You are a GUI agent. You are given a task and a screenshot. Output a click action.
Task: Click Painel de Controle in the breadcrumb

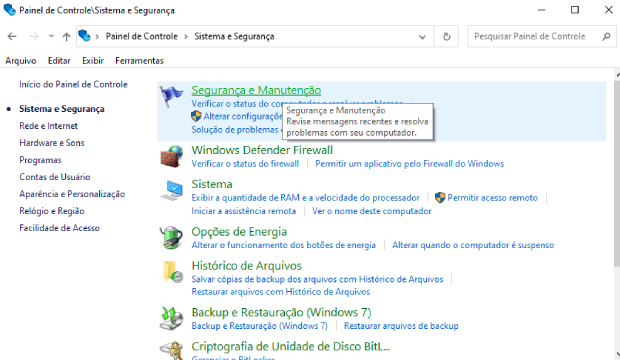tap(142, 36)
